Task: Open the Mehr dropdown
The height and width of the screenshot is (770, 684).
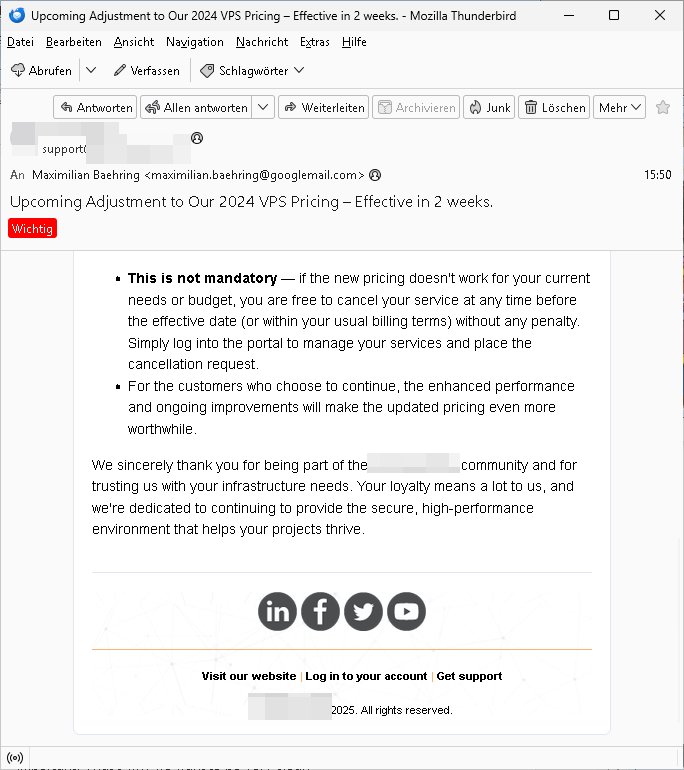Action: [620, 108]
